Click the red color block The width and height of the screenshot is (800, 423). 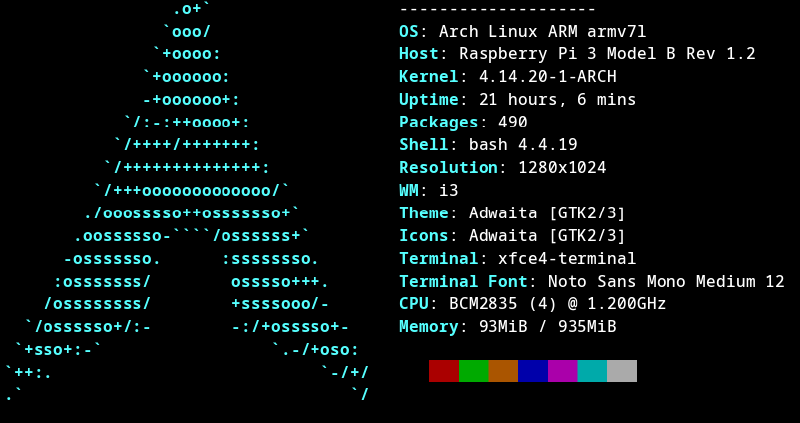(x=444, y=371)
